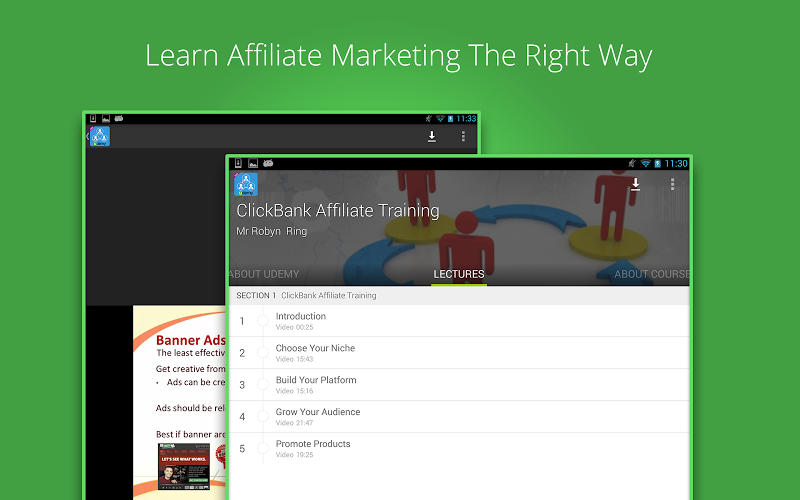Viewport: 800px width, 500px height.
Task: Open overflow menu in front course window
Action: point(672,184)
